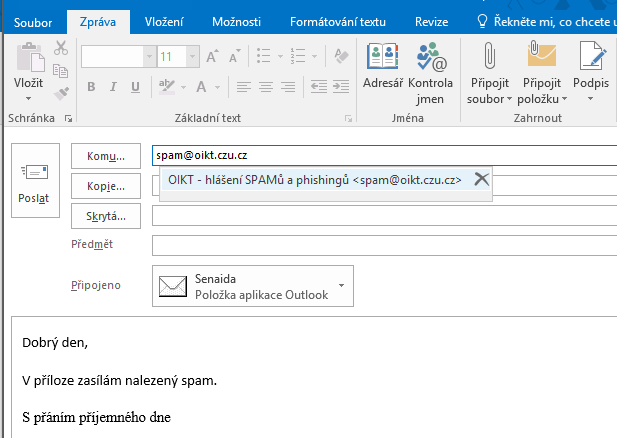The image size is (617, 438).
Task: Toggle bold formatting
Action: pyautogui.click(x=91, y=87)
